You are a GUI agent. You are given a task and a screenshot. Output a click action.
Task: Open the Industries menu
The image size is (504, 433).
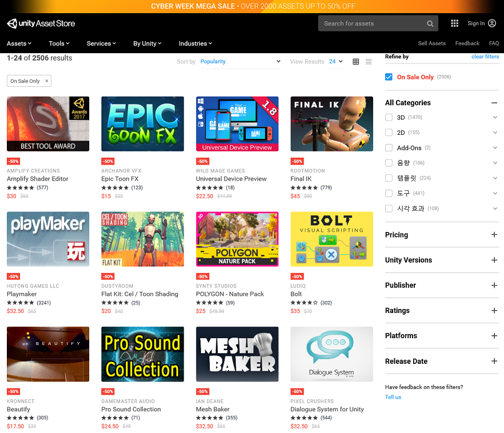coord(195,43)
